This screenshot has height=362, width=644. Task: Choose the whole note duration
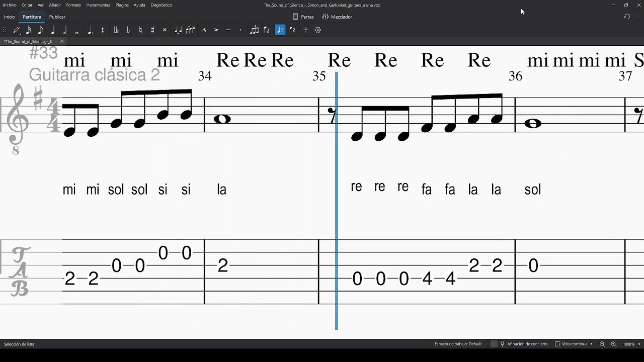click(x=77, y=32)
